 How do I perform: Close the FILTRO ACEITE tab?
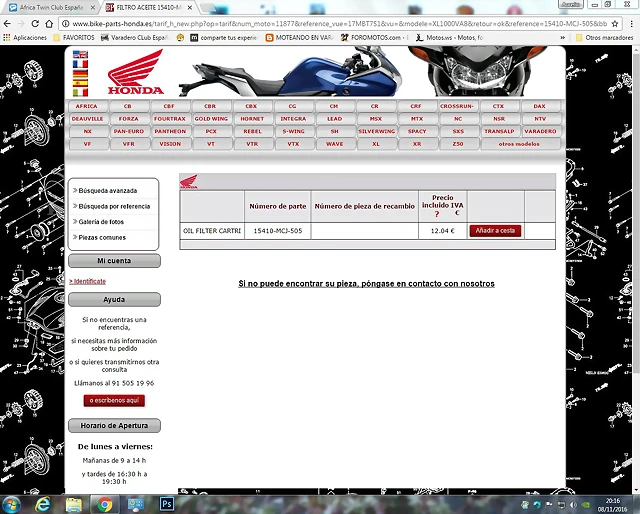[190, 7]
